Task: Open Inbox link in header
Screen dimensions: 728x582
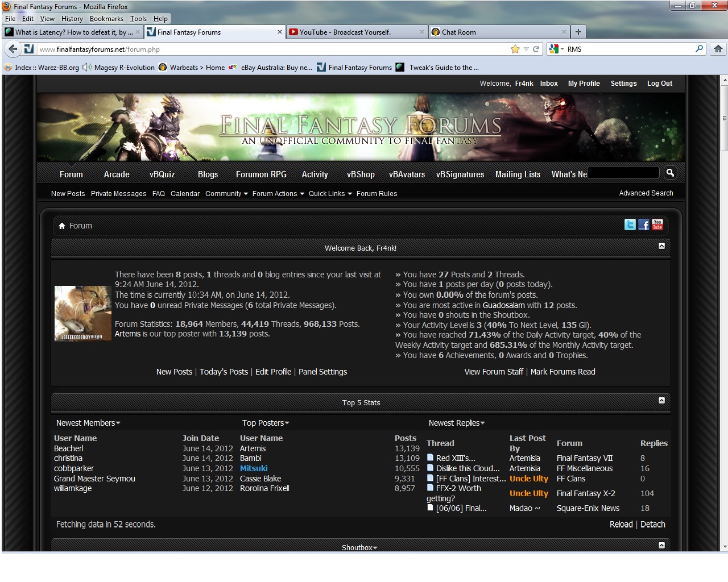Action: coord(549,84)
